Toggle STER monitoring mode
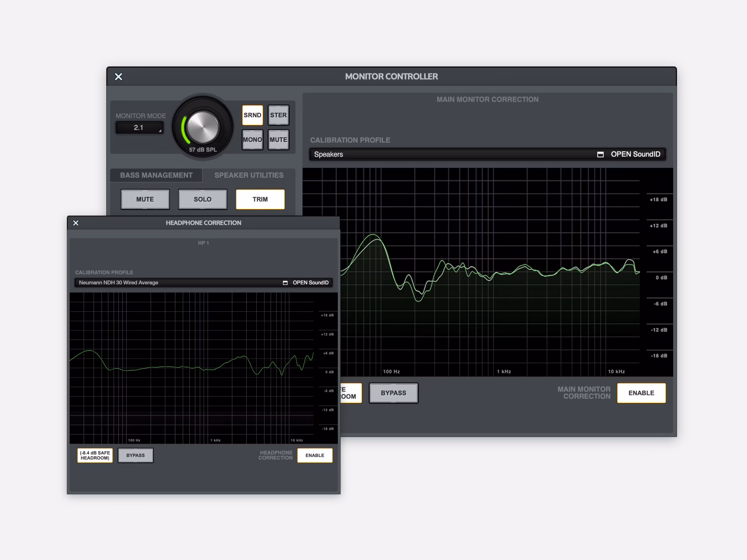This screenshot has height=560, width=747. pyautogui.click(x=278, y=115)
